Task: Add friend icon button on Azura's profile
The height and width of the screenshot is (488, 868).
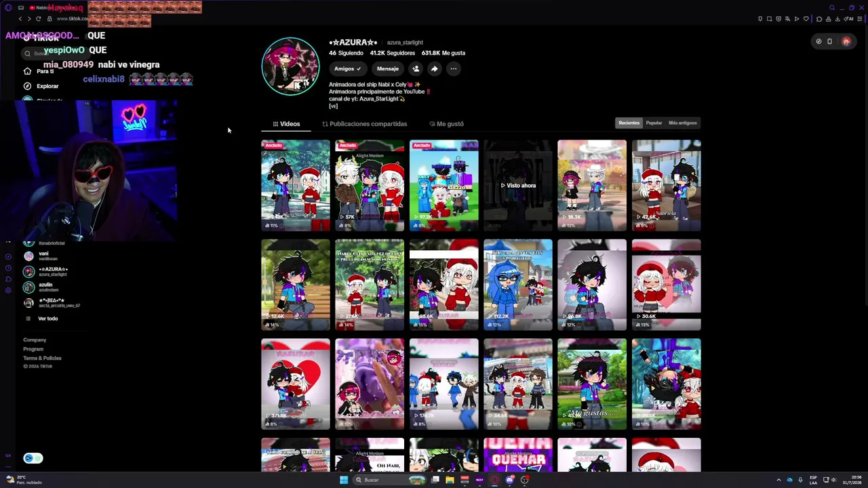Action: [416, 68]
